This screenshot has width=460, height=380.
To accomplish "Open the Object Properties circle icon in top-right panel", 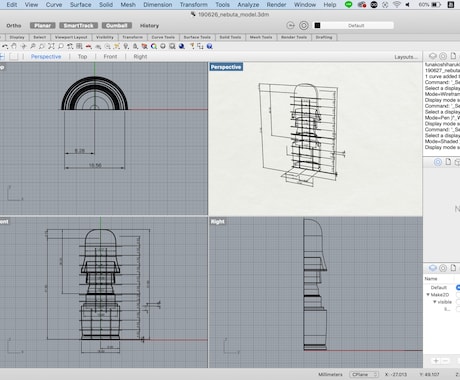I will (x=443, y=56).
